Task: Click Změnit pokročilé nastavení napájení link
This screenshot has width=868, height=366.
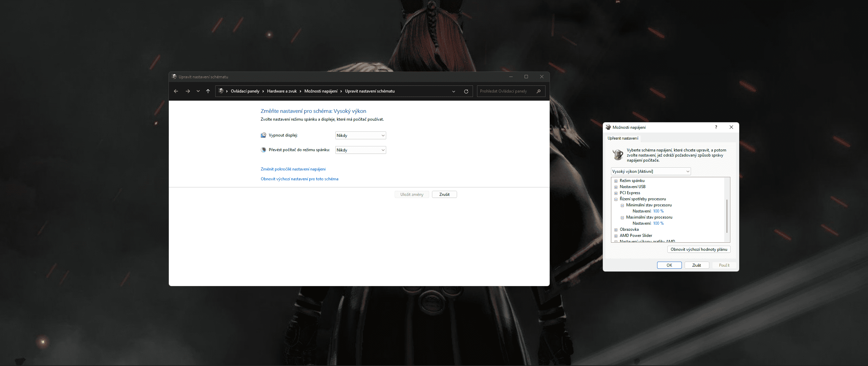Action: [293, 169]
